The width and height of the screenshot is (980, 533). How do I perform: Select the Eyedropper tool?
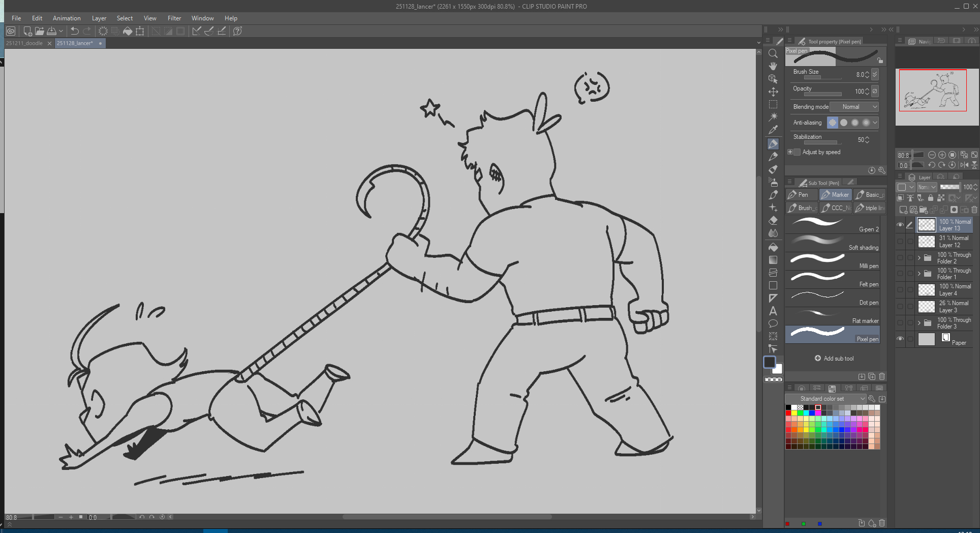773,130
